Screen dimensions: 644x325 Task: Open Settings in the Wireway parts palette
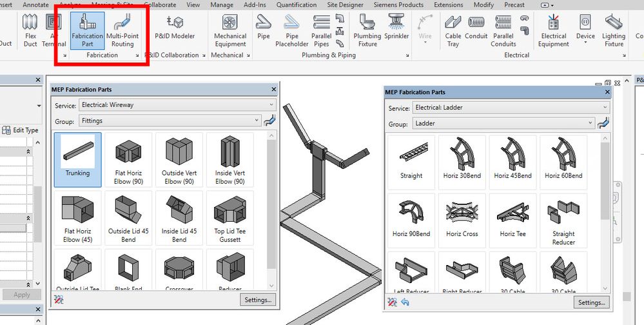click(258, 300)
